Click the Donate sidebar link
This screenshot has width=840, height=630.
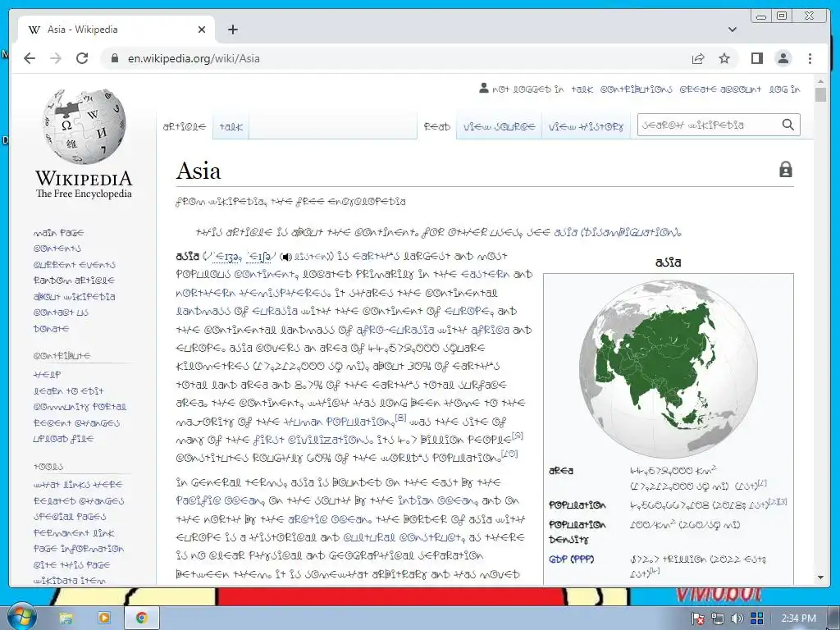[51, 328]
